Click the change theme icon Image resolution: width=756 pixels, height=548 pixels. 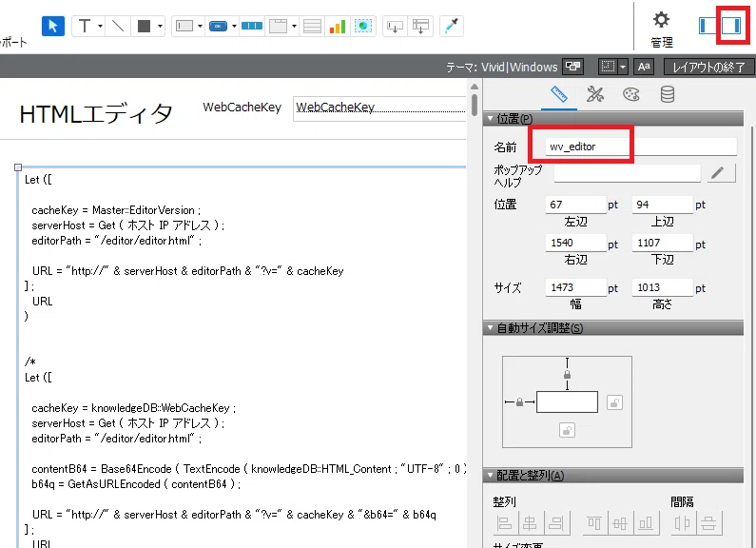click(x=572, y=66)
